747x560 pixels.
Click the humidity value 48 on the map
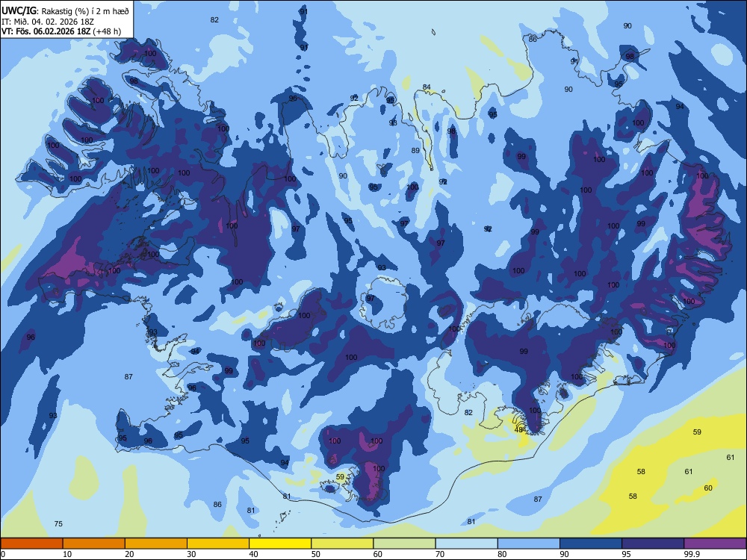click(x=519, y=430)
